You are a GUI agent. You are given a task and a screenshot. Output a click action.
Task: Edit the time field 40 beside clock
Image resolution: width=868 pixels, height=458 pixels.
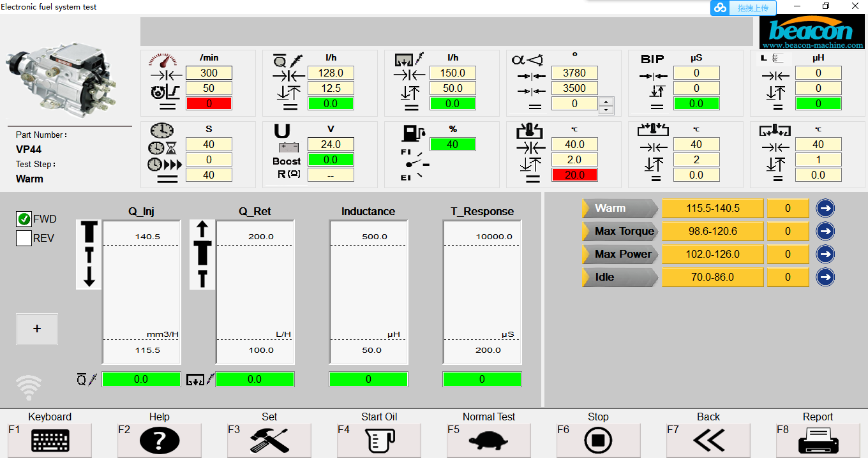click(209, 144)
